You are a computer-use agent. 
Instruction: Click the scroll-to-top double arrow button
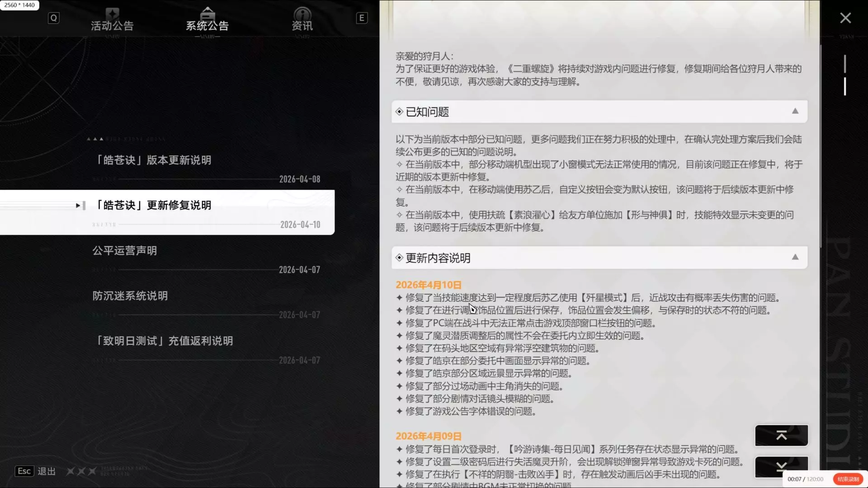781,435
